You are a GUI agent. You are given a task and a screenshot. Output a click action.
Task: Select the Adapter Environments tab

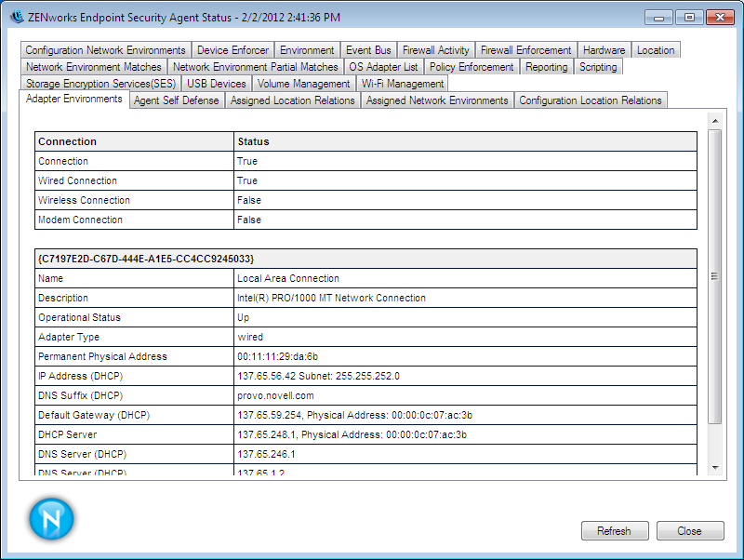coord(74,99)
